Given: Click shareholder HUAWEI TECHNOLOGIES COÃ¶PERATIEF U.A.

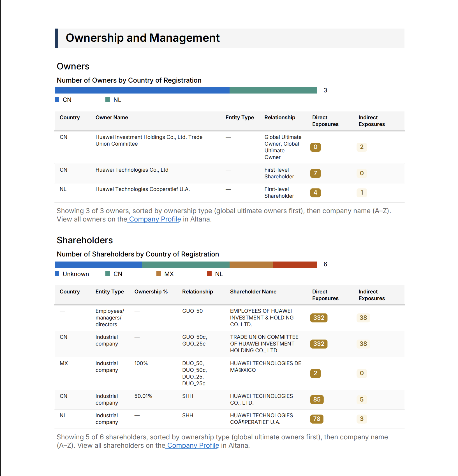Looking at the screenshot, I should click(x=262, y=419).
